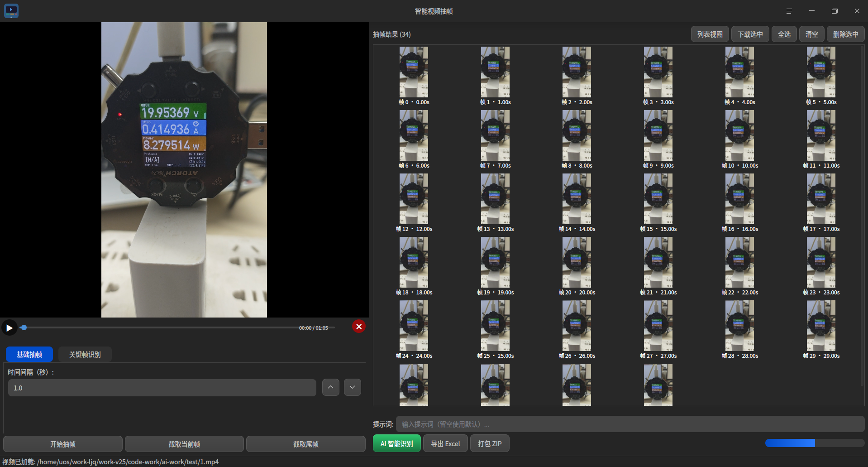Click the 打包 ZIP button
This screenshot has width=868, height=467.
[490, 443]
